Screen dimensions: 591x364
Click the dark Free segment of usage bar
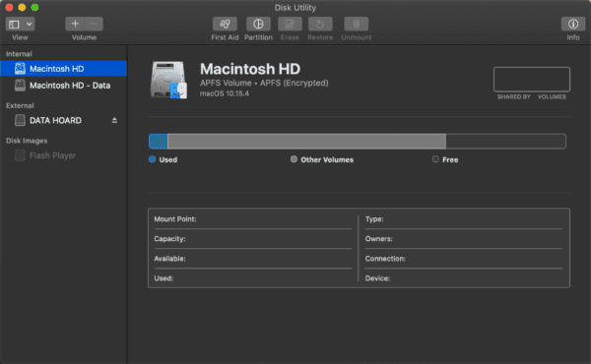point(506,141)
